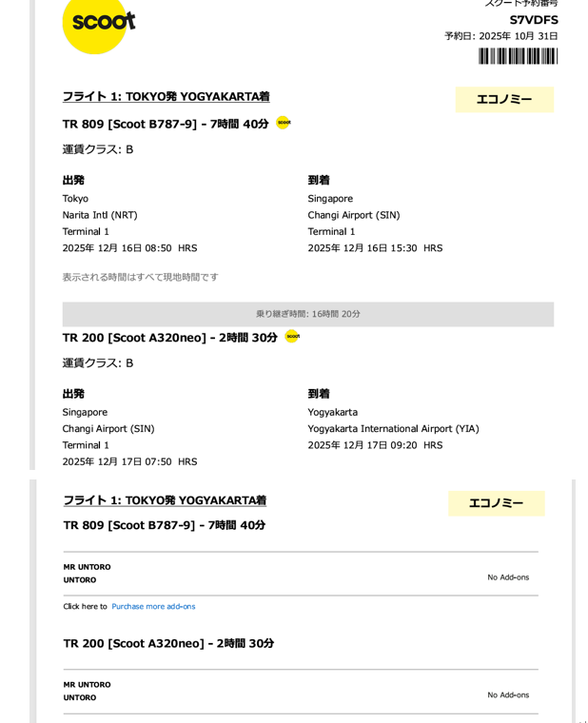Click the yellow Scoot logo at top
This screenshot has height=723, width=588.
(99, 21)
